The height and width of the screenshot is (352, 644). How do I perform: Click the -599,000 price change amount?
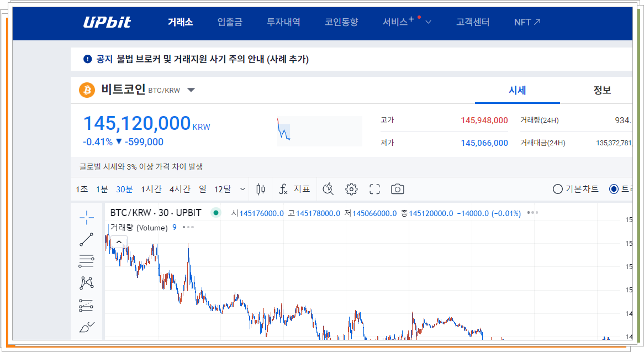pos(144,142)
